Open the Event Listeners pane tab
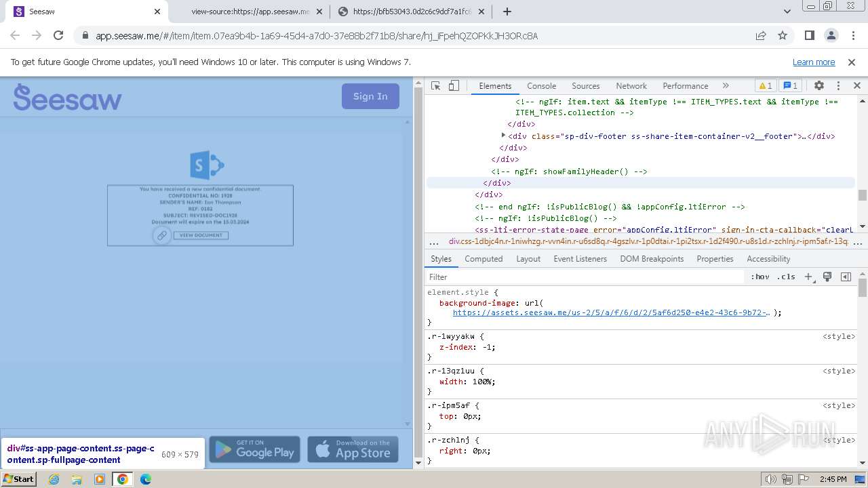868x488 pixels. click(580, 259)
